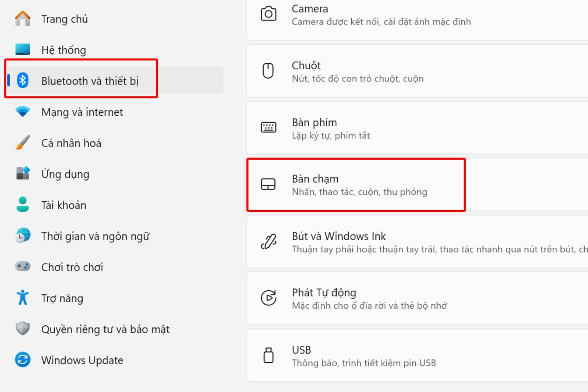Open Quyền riêng tư và bảo mật
This screenshot has height=392, width=588.
(106, 329)
